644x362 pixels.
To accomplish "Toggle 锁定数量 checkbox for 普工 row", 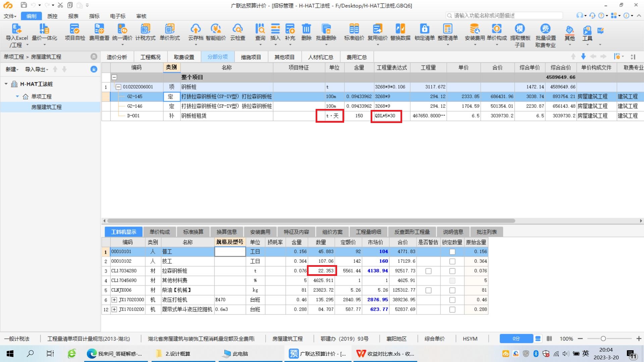I will [452, 252].
